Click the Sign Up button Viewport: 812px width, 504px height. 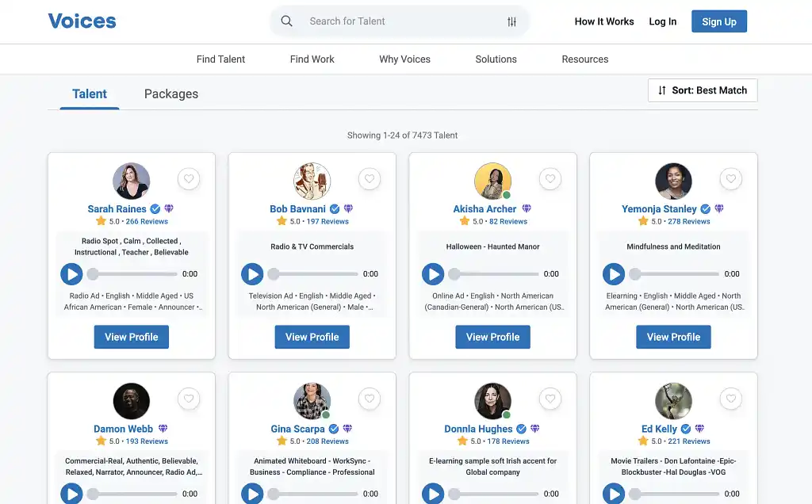[718, 21]
